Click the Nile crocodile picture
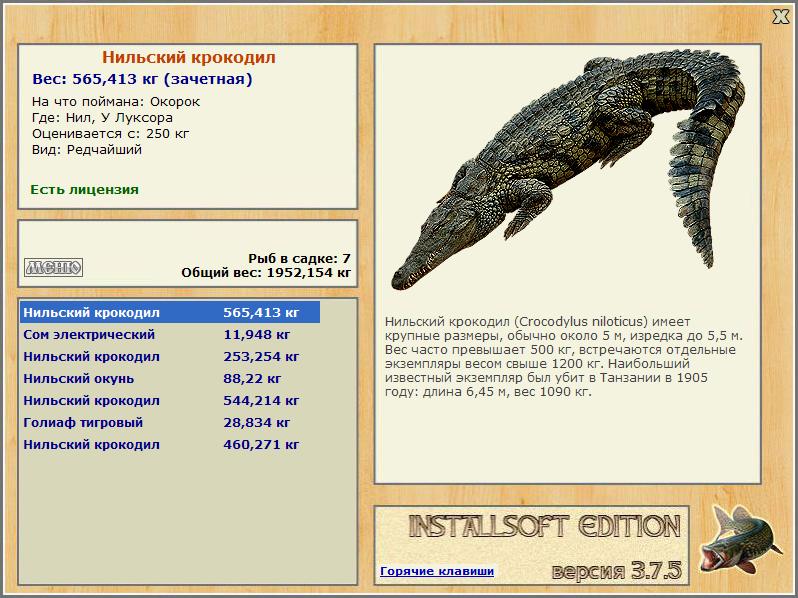Screen dimensions: 798x598 click(567, 169)
